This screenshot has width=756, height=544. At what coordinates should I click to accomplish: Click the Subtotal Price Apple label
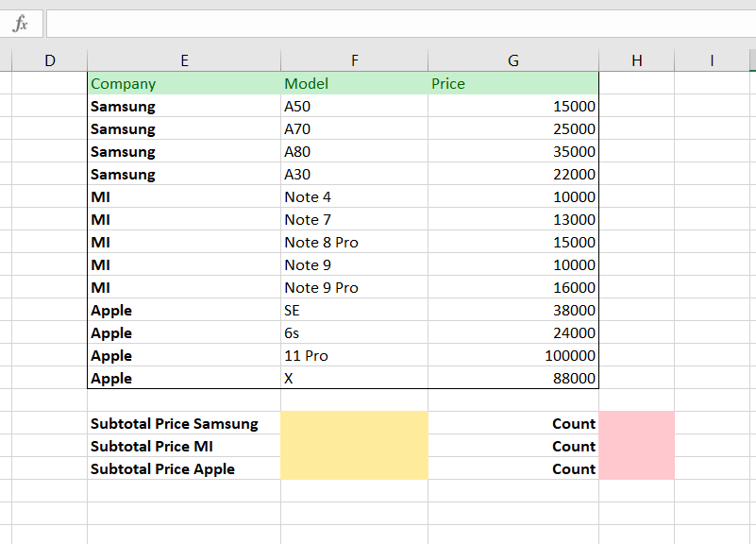click(163, 468)
